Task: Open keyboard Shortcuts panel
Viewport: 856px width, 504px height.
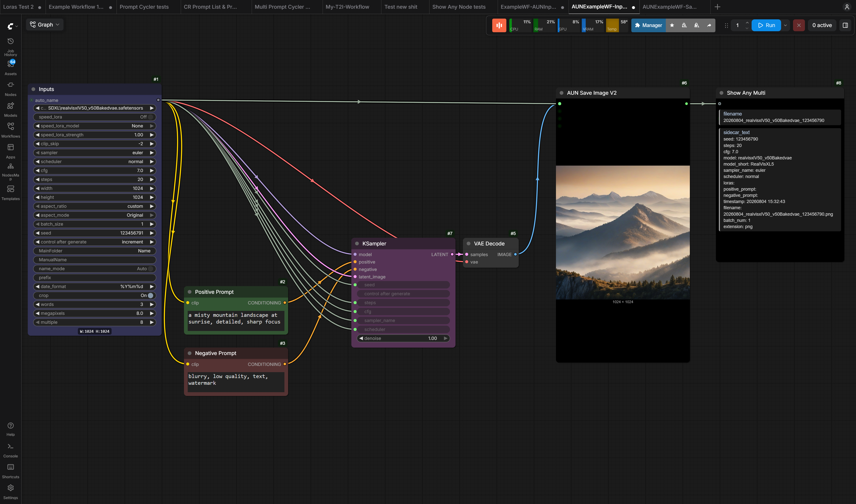Action: (10, 471)
